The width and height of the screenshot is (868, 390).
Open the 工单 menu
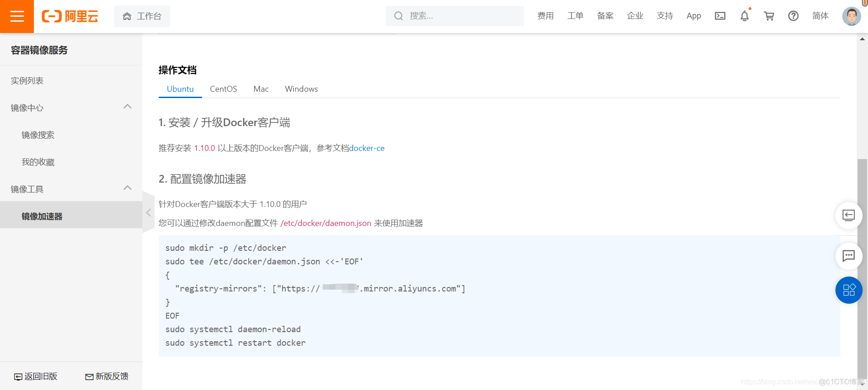[575, 16]
